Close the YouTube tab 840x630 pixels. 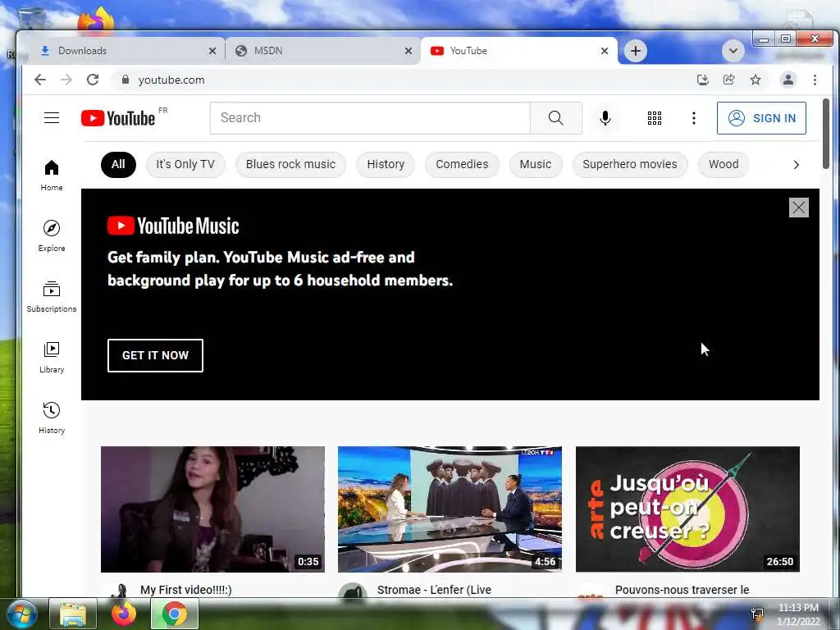coord(605,51)
